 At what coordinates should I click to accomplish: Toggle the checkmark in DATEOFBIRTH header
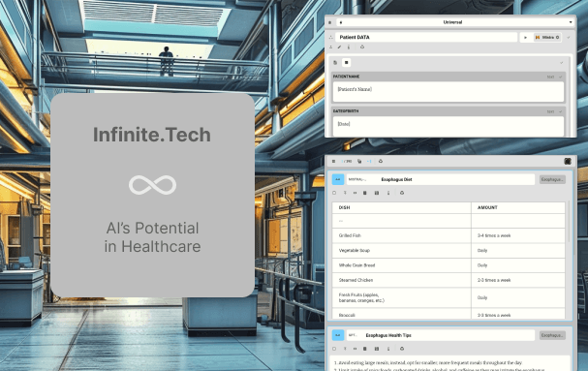coord(561,111)
